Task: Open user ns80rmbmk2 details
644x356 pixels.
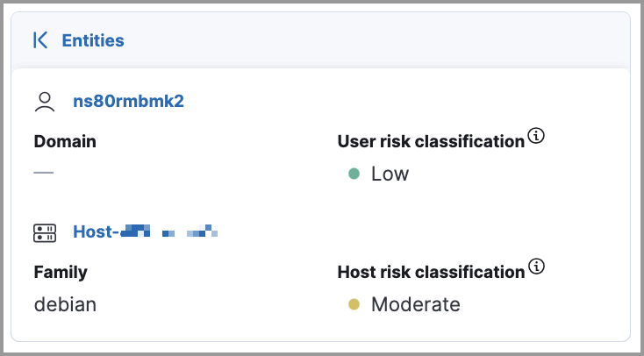Action: pyautogui.click(x=128, y=101)
